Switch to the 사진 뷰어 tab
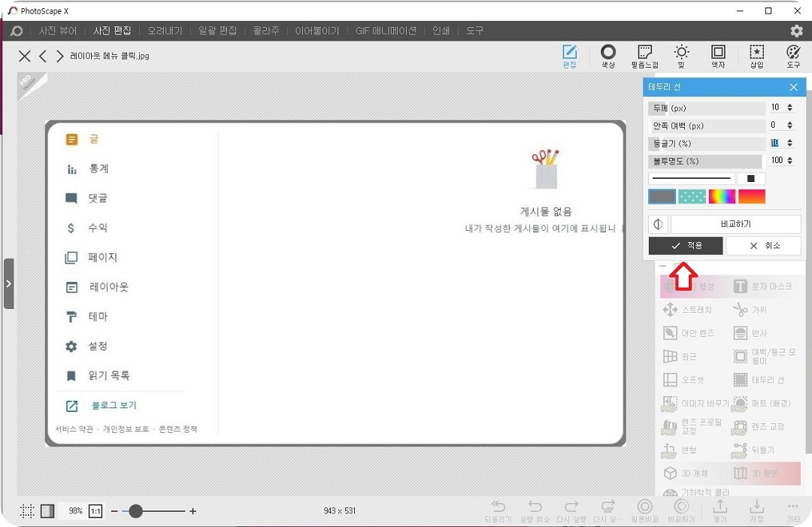812x527 pixels. 57,31
